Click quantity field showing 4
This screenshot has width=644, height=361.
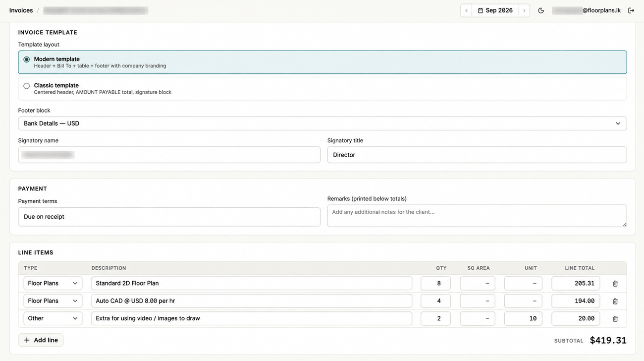click(436, 301)
